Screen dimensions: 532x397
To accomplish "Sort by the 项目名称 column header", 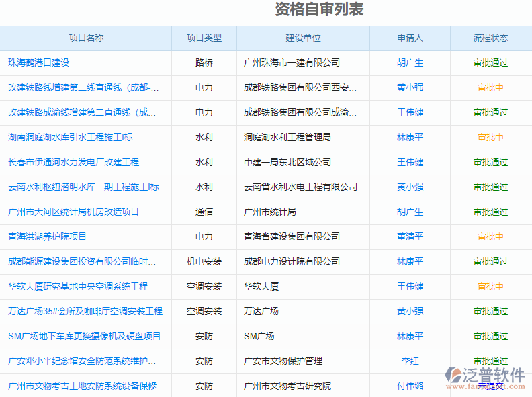I will click(x=86, y=38).
